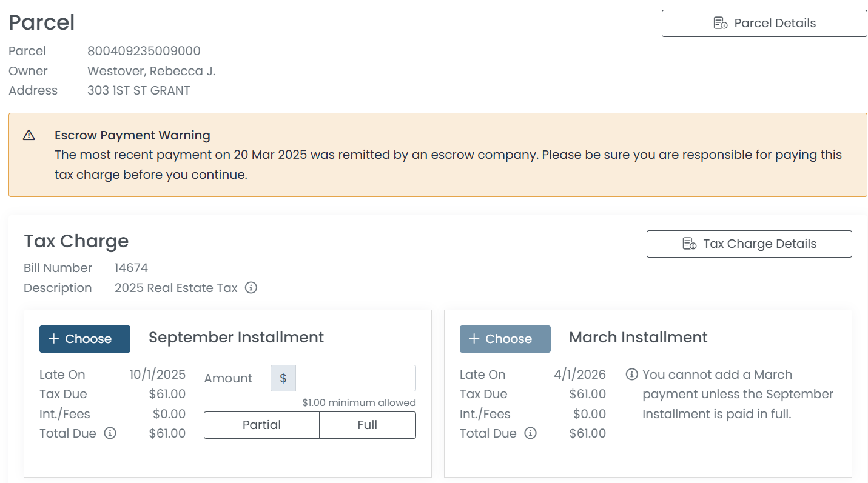Click the warning triangle in escrow alert
The width and height of the screenshot is (868, 483).
point(29,135)
